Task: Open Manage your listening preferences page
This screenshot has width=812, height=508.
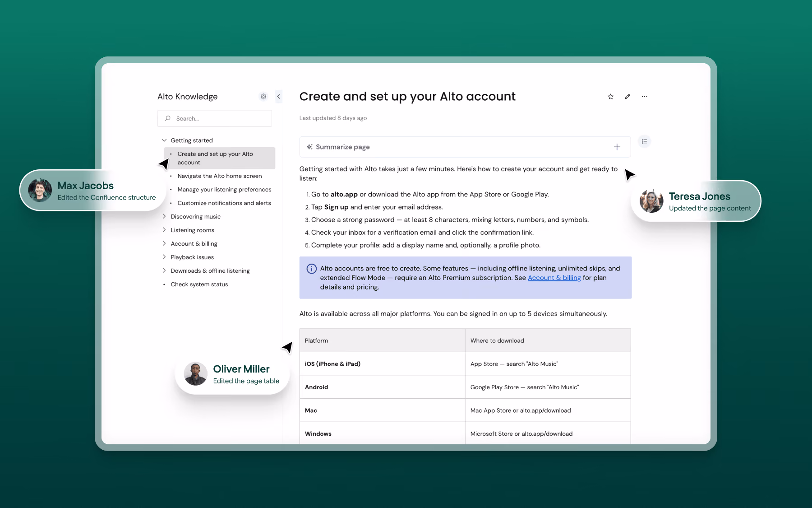Action: coord(224,190)
